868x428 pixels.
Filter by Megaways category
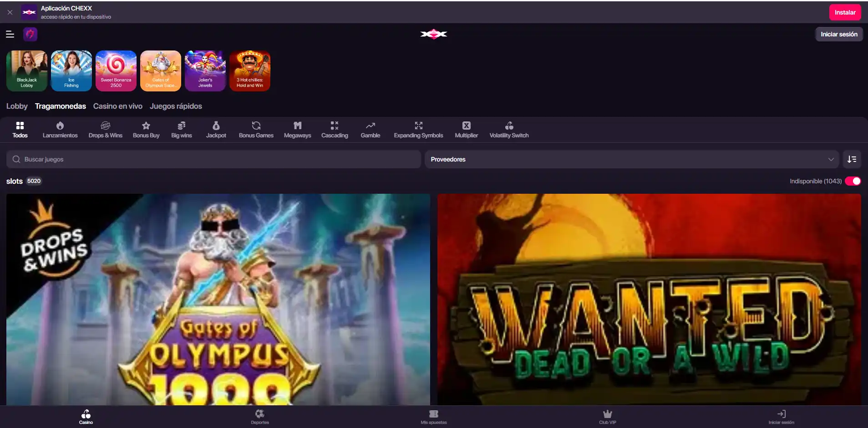coord(298,130)
